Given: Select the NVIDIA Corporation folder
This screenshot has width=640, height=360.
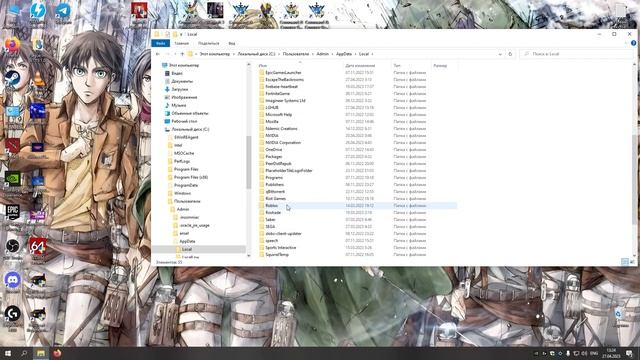Looking at the screenshot, I should click(283, 142).
